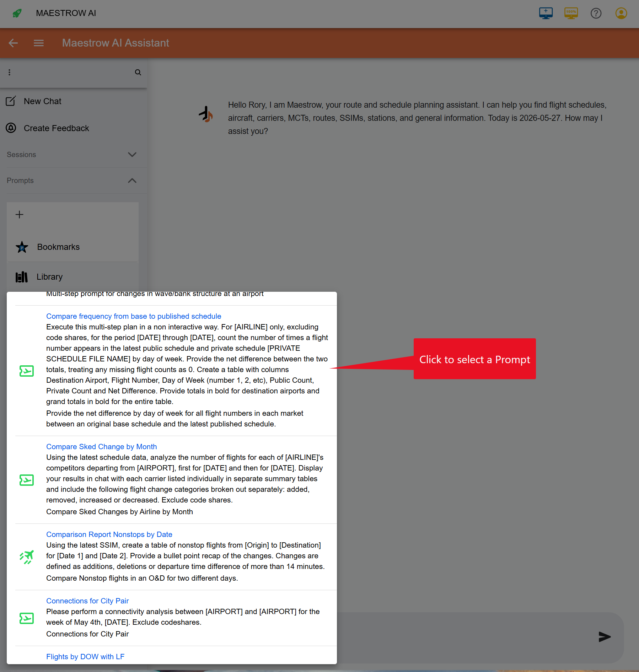Click the Library books icon

coord(22,277)
